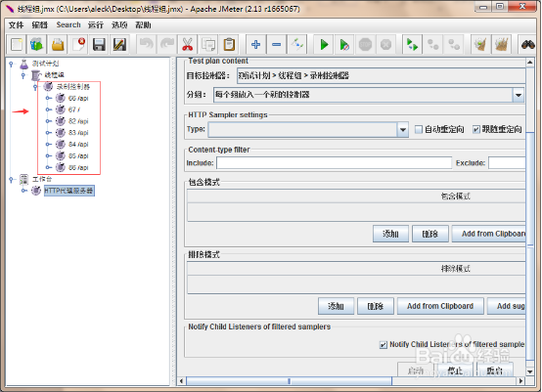Click 删除 button under 排除模式
This screenshot has height=392, width=542.
(x=376, y=306)
